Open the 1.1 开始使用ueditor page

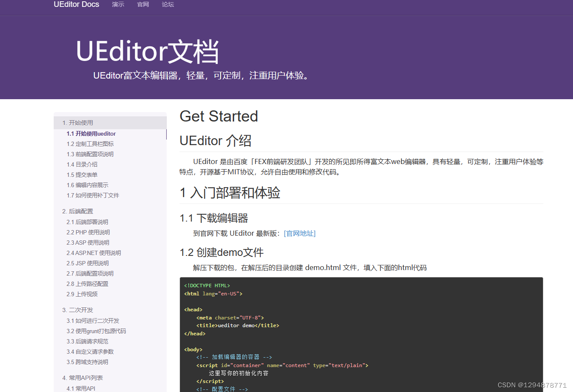(91, 134)
